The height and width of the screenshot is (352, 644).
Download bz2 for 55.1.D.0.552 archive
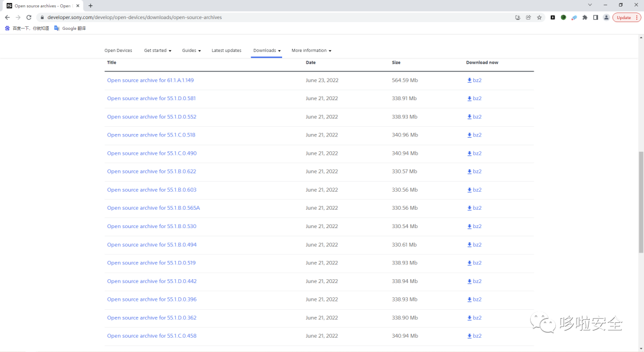tap(475, 117)
